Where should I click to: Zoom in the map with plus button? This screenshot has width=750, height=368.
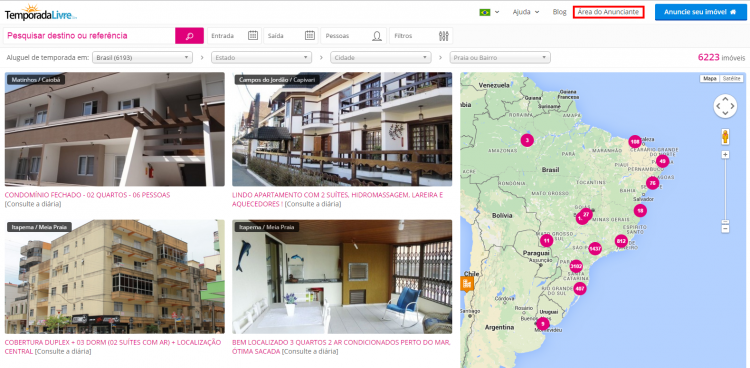(725, 155)
